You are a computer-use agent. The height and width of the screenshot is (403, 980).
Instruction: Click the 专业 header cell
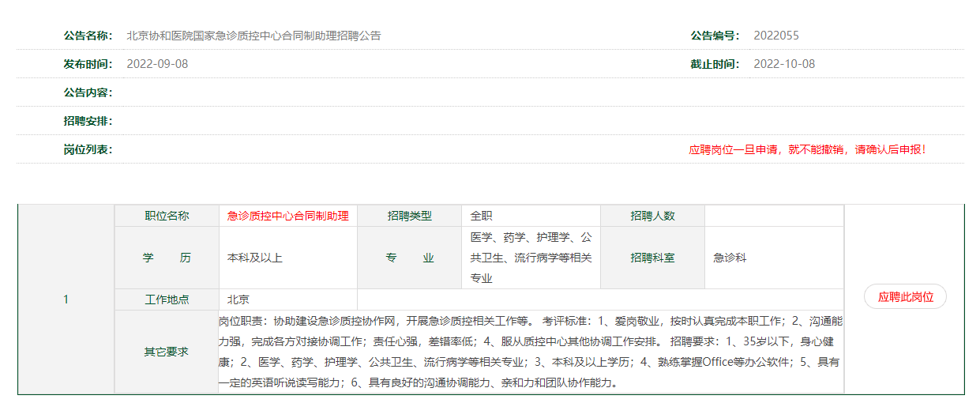click(409, 258)
